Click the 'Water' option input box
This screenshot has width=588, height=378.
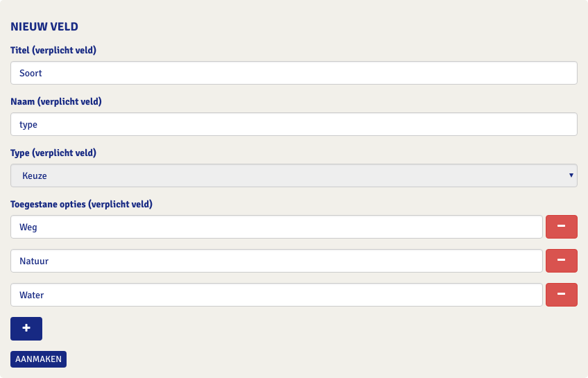[277, 295]
